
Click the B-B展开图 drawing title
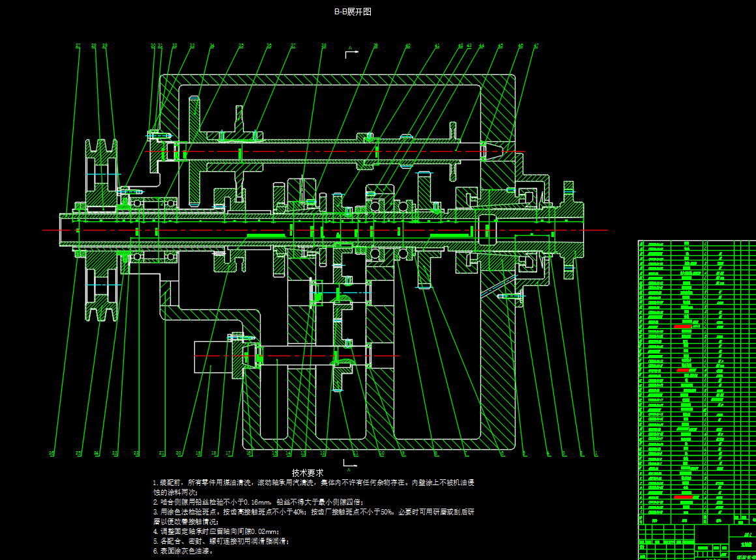(x=353, y=12)
